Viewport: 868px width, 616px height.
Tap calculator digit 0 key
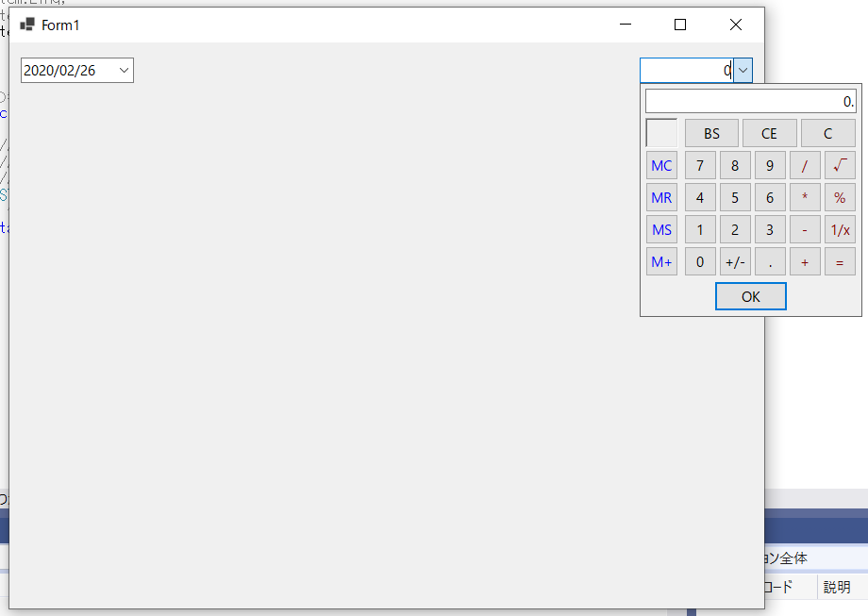click(x=700, y=262)
